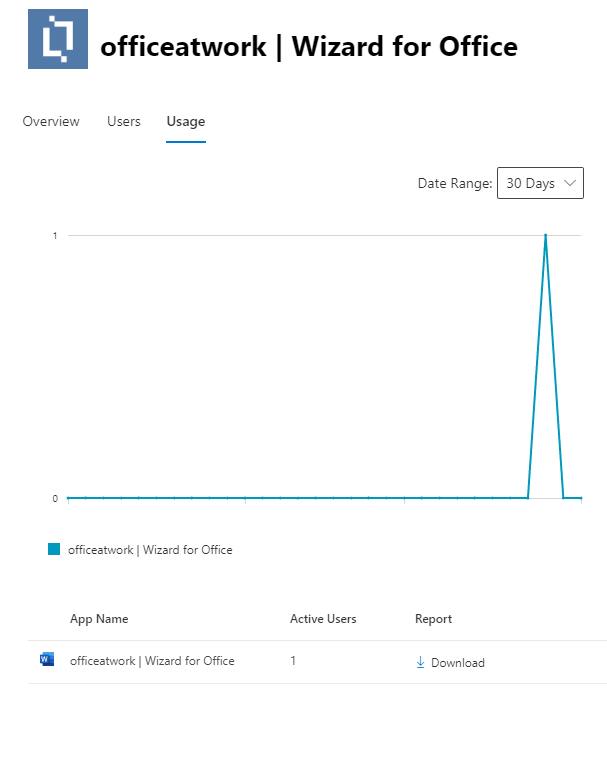This screenshot has width=607, height=763.
Task: Click the teal legend color swatch
Action: [x=54, y=549]
